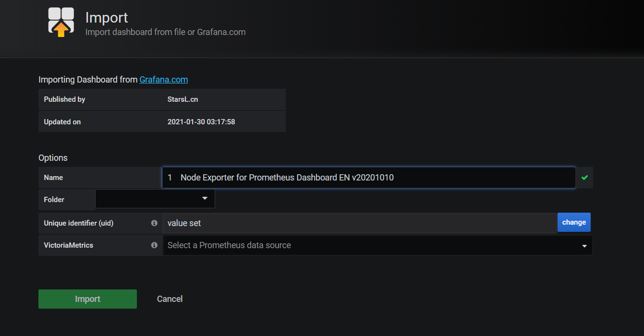This screenshot has height=336, width=644.
Task: Click the VictoriaMetrics label
Action: [68, 245]
